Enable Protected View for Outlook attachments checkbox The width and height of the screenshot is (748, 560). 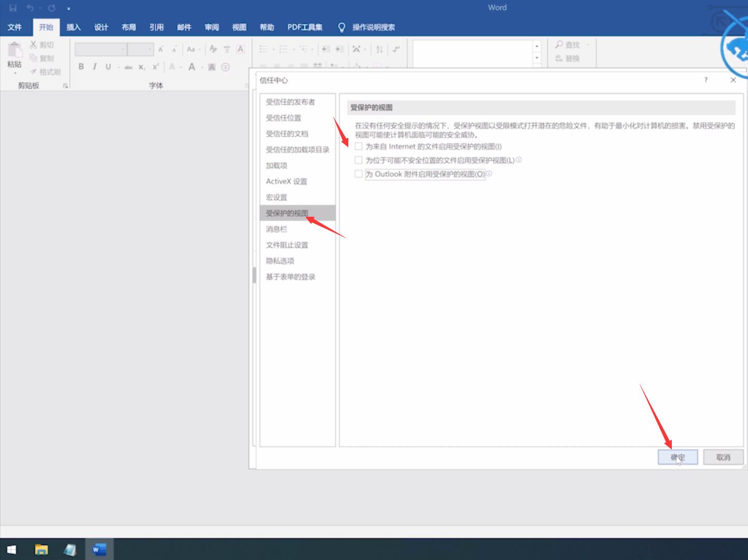pyautogui.click(x=358, y=174)
